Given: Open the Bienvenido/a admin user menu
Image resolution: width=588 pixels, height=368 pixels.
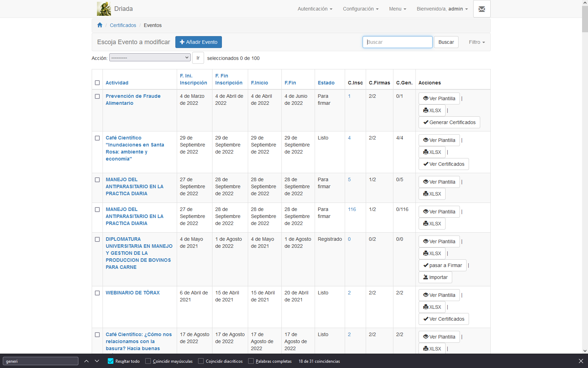Looking at the screenshot, I should (x=442, y=9).
